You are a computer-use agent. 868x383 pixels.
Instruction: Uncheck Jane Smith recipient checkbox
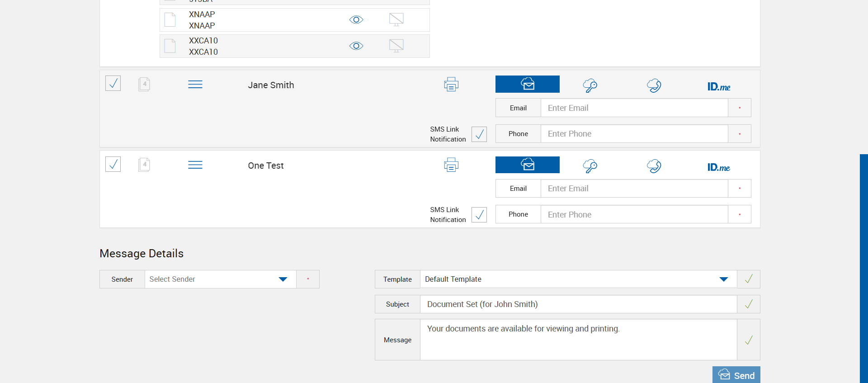click(x=113, y=83)
